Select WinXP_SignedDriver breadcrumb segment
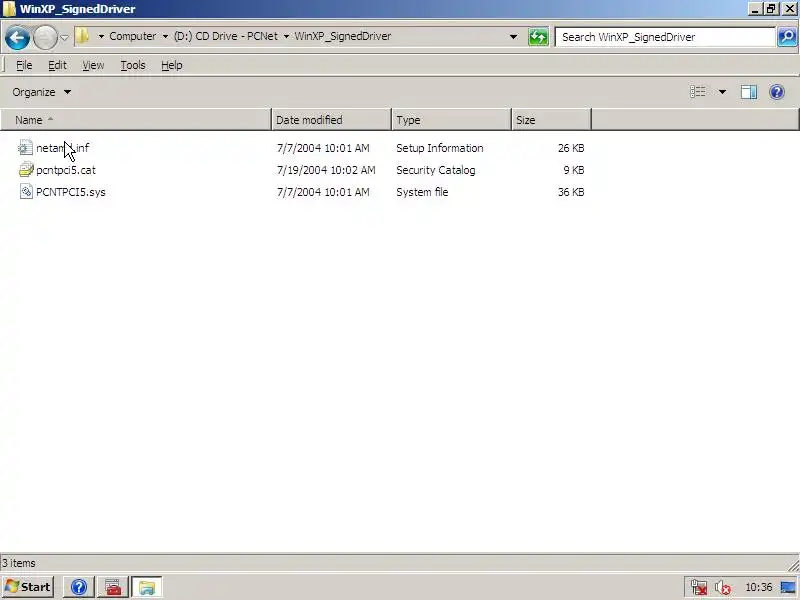 [x=342, y=36]
